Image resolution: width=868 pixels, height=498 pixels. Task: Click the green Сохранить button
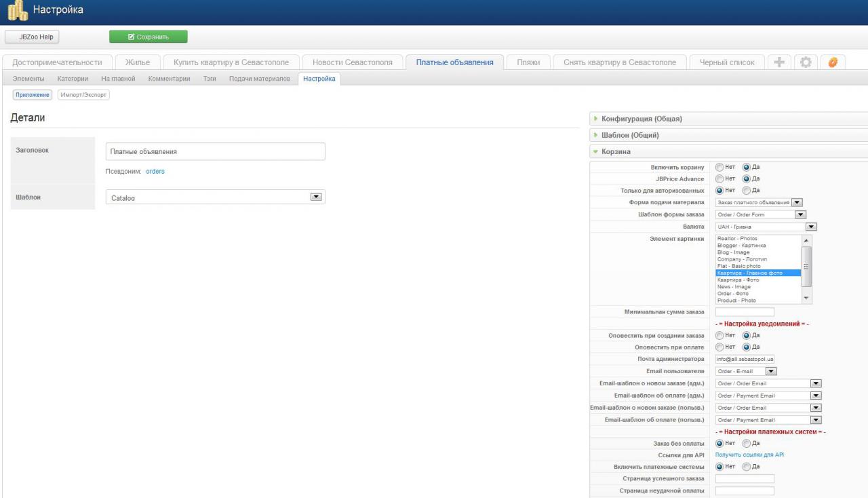148,37
